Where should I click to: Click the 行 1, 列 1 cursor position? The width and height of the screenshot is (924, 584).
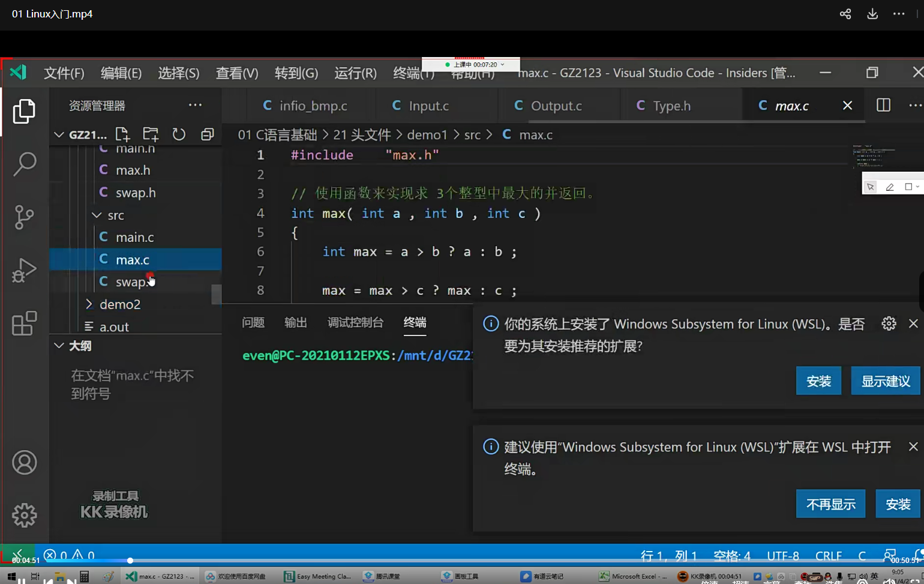tap(669, 556)
